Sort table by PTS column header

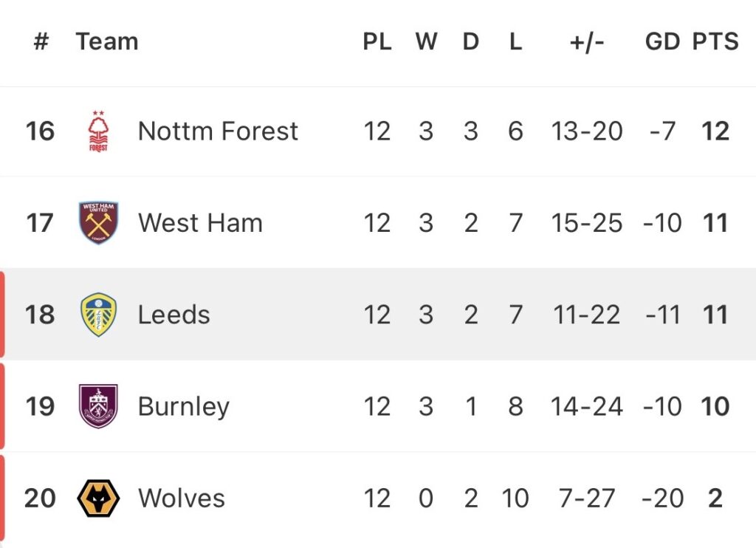coord(715,41)
